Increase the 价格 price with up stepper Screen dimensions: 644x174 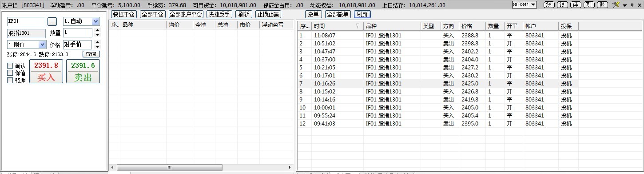coord(98,42)
